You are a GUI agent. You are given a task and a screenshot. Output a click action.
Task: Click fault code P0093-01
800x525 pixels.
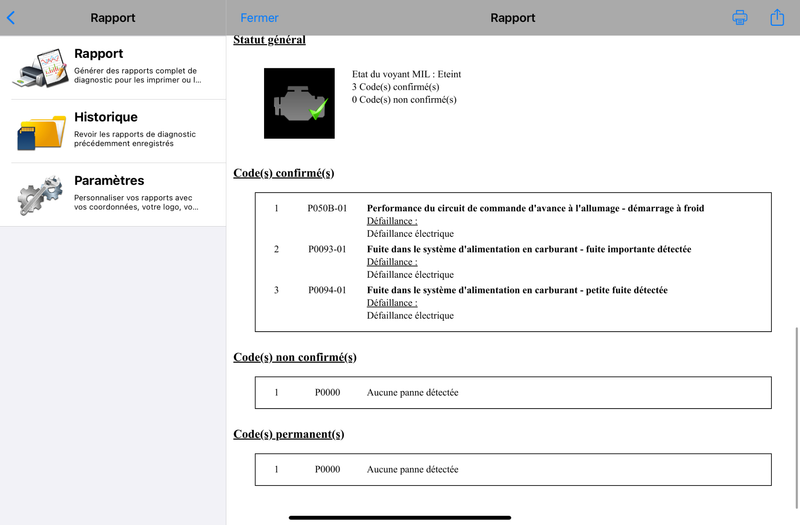[327, 249]
